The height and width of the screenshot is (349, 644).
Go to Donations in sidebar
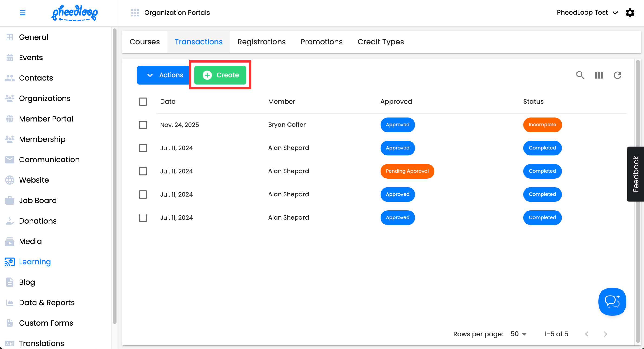pyautogui.click(x=38, y=221)
